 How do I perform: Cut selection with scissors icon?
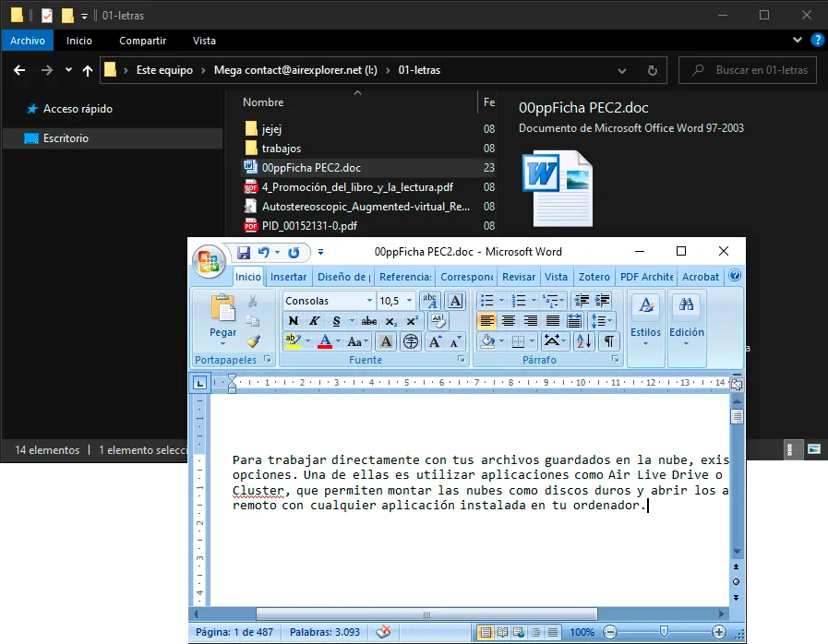point(252,301)
